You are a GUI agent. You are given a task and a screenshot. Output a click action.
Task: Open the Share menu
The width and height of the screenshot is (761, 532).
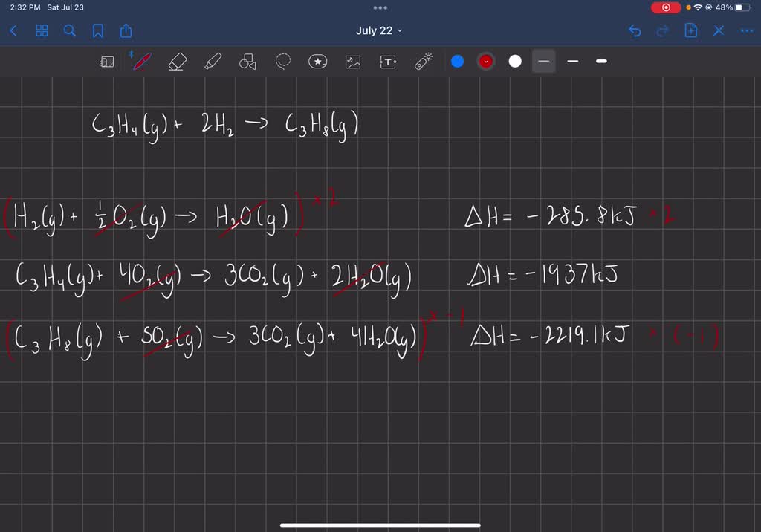(x=126, y=30)
